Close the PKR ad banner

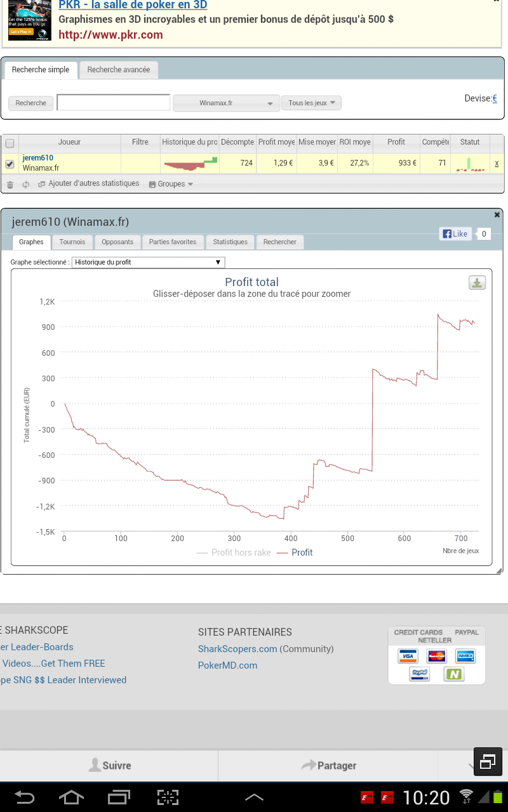[x=497, y=2]
